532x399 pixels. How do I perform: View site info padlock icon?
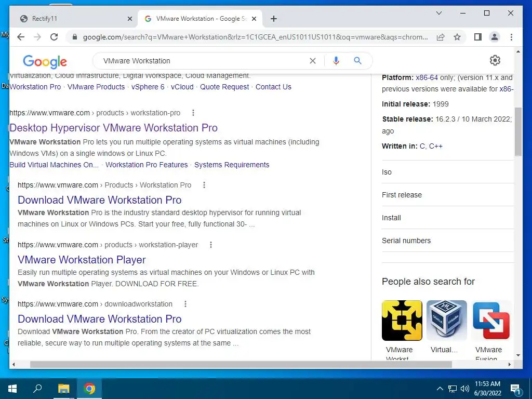tap(75, 37)
